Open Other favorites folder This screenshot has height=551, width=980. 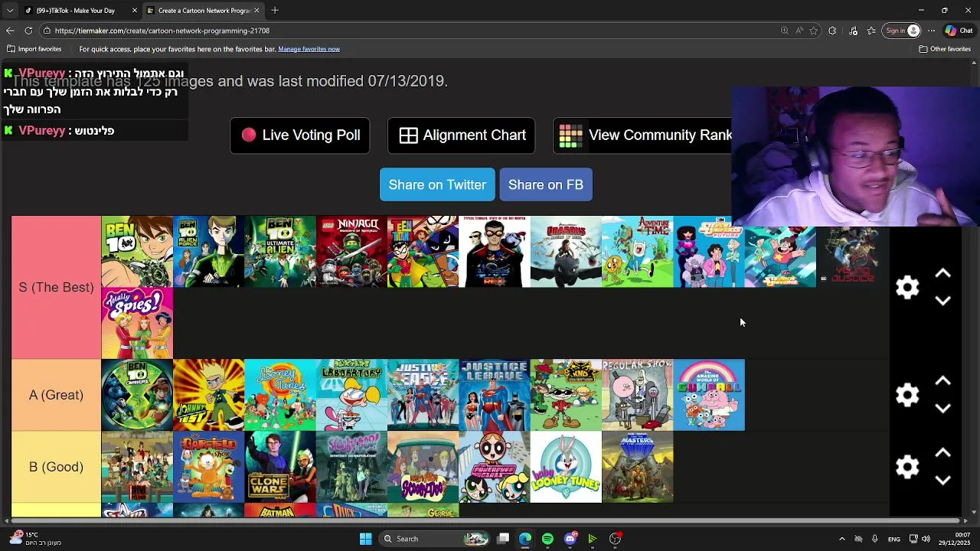coord(945,49)
